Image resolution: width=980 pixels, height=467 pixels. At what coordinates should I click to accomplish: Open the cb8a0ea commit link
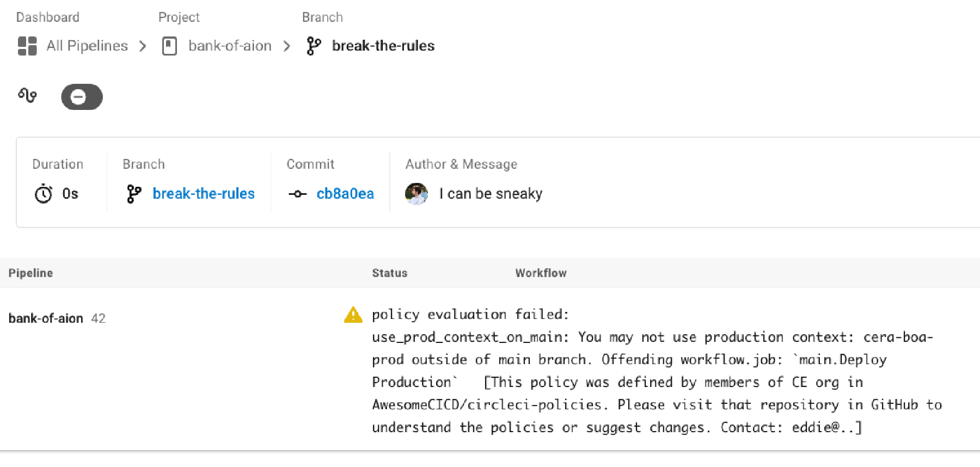click(x=345, y=194)
